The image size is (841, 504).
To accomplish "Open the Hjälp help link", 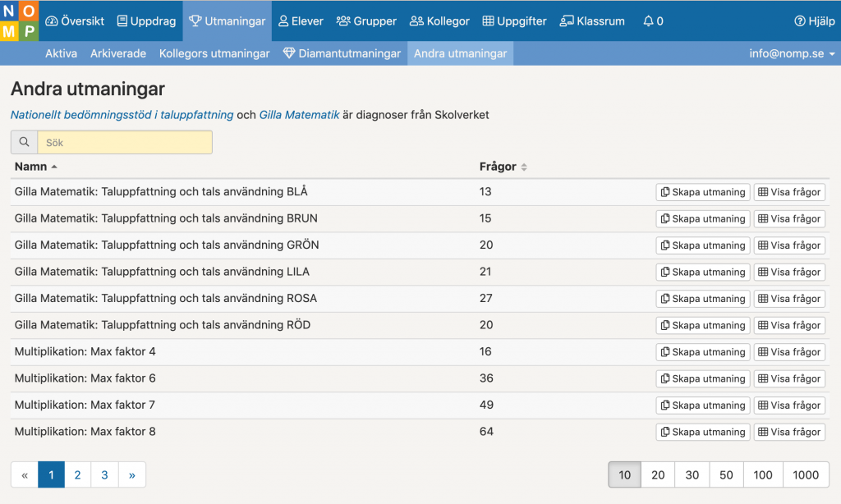I will [814, 21].
